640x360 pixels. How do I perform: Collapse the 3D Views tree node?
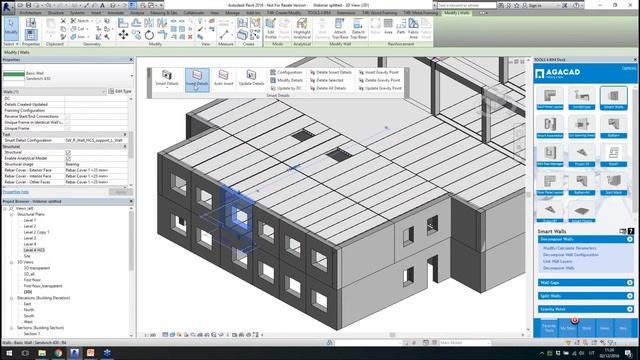click(11, 262)
